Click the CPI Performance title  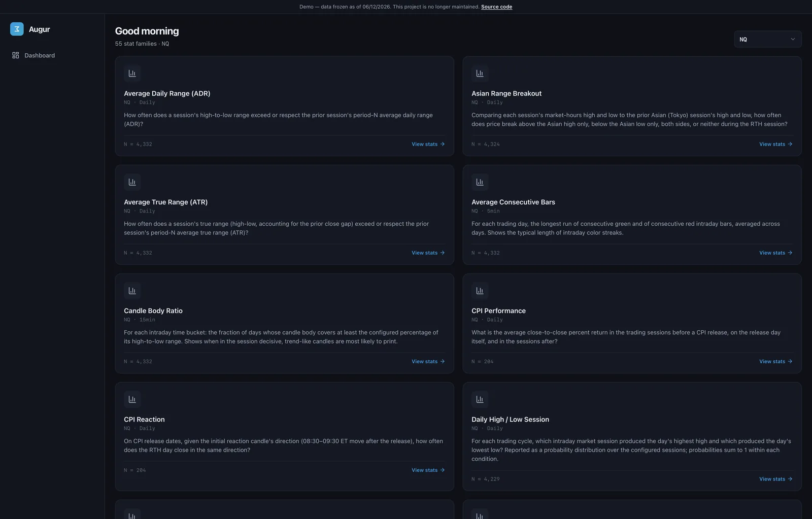click(498, 310)
